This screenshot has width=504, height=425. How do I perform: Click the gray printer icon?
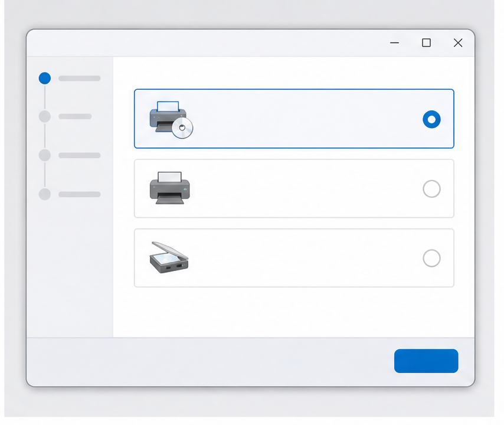(170, 188)
